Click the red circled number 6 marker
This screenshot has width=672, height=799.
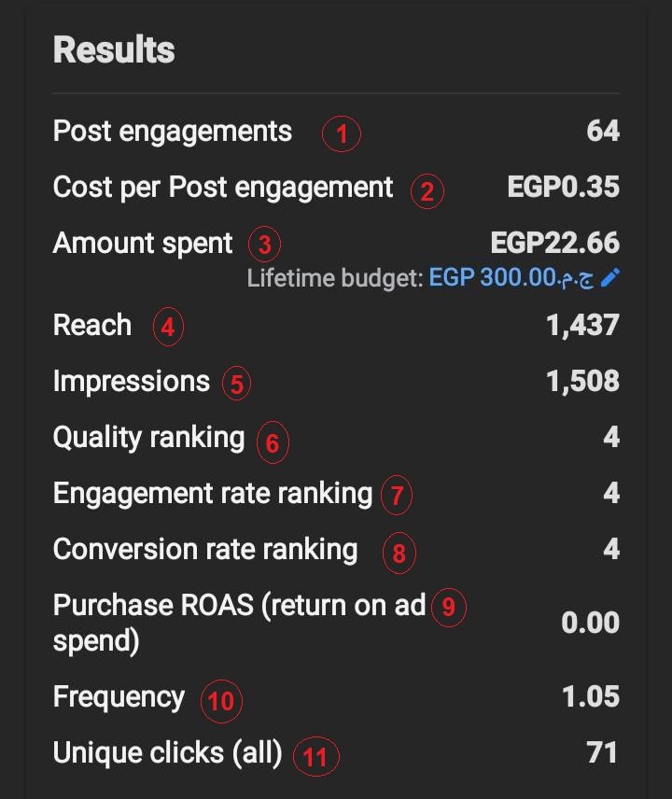[273, 442]
